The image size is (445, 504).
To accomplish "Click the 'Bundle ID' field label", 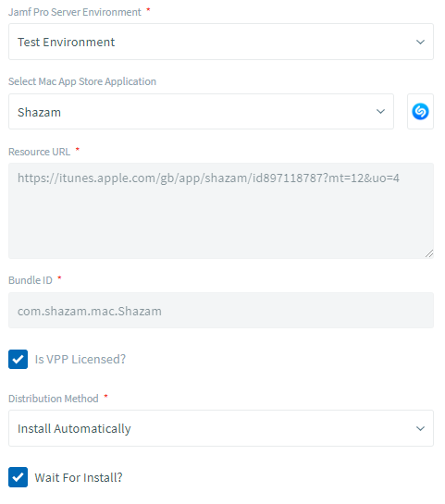I will (31, 280).
